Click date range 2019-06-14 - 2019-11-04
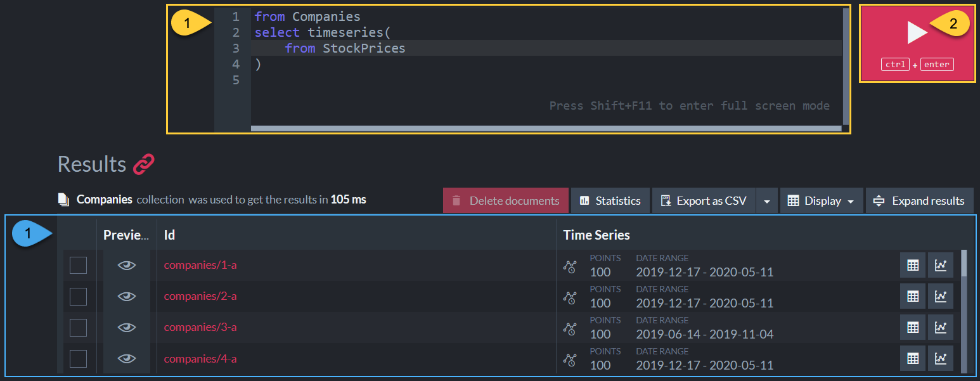980x381 pixels. tap(705, 334)
